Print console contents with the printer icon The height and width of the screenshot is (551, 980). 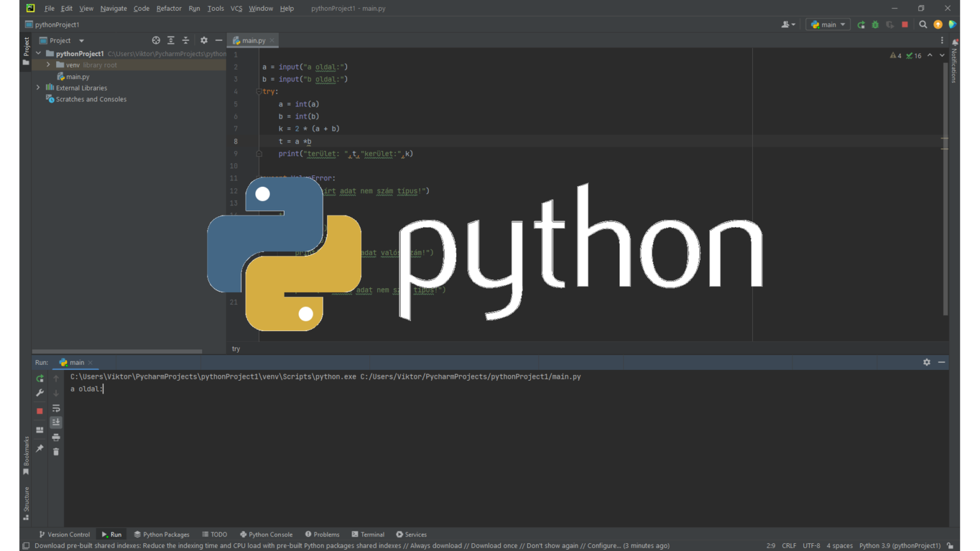click(56, 437)
